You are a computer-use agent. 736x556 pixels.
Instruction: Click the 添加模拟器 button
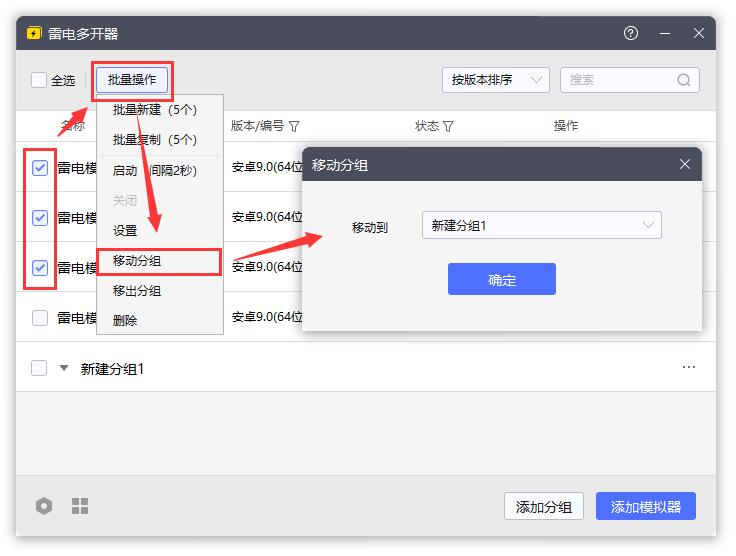[x=645, y=506]
